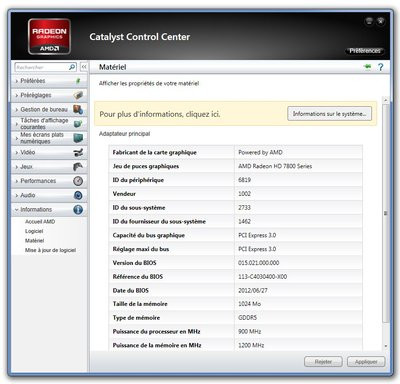Image resolution: width=400 pixels, height=384 pixels.
Task: Open the Logiciel information page
Action: tap(34, 231)
